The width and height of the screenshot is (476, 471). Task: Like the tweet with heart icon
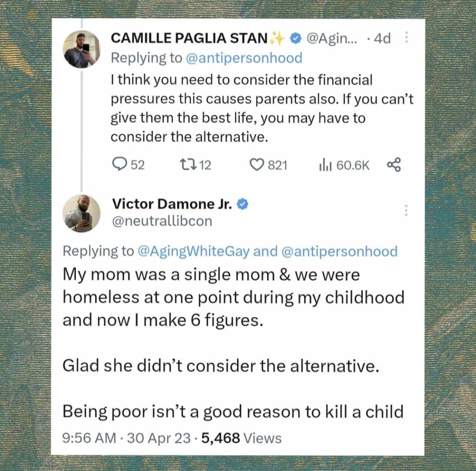256,164
